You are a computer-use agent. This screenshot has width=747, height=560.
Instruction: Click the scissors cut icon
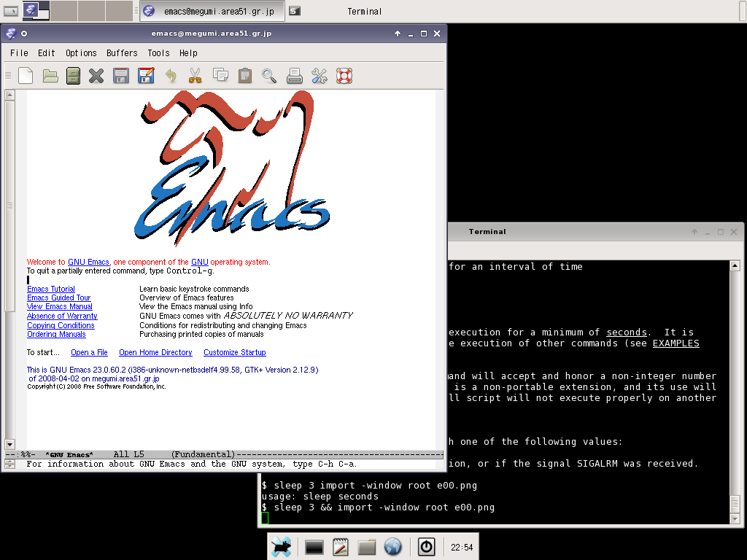pyautogui.click(x=195, y=76)
